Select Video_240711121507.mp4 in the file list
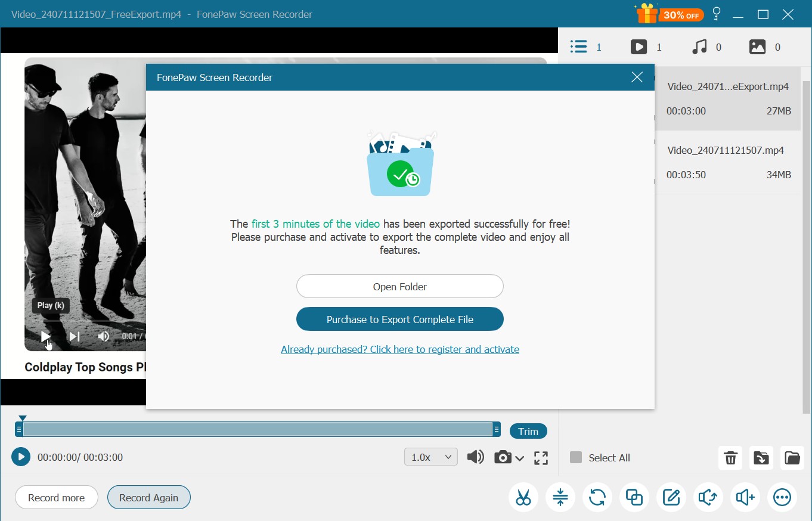This screenshot has height=521, width=812. tap(727, 162)
